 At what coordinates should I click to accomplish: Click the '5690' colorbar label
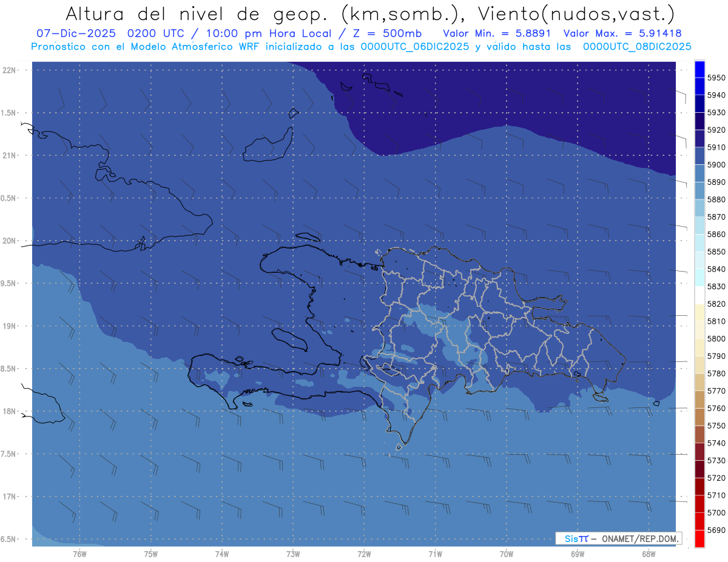point(716,530)
